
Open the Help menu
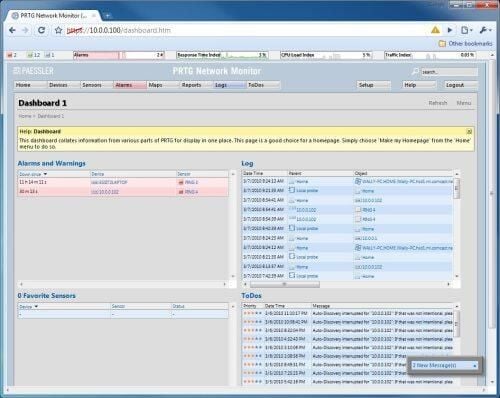(419, 85)
